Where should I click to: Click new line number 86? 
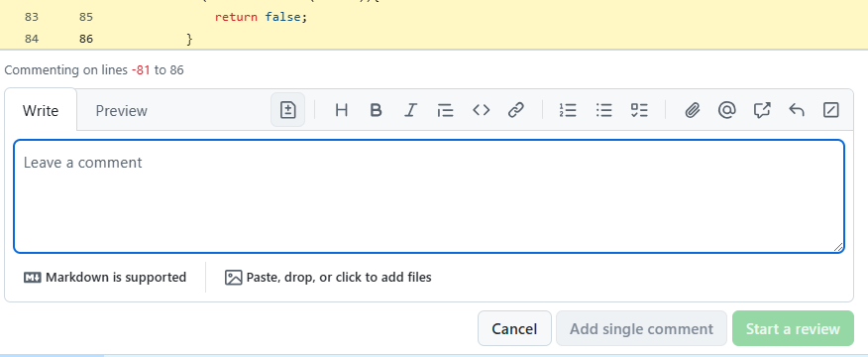coord(86,39)
